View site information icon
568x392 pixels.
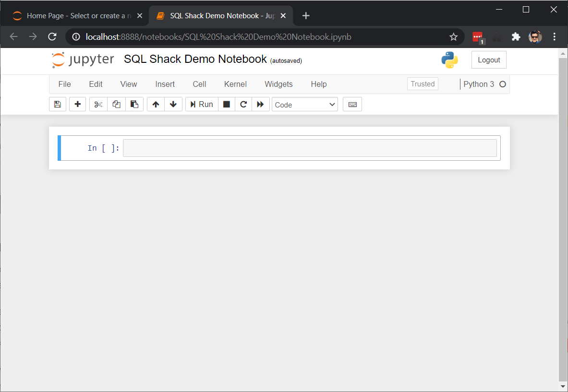pos(76,37)
